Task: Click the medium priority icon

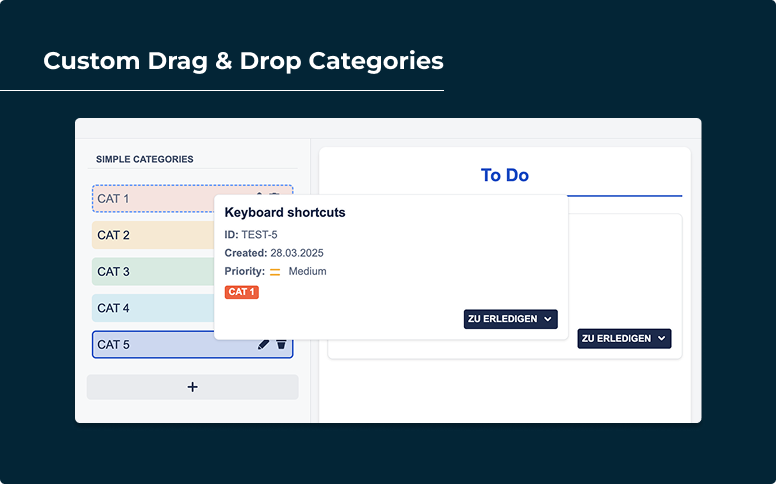Action: 275,272
